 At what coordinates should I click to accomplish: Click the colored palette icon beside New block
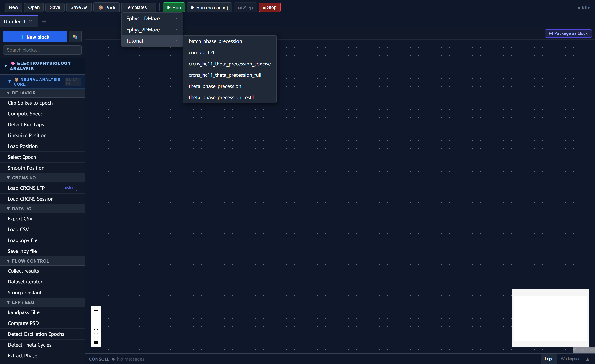click(75, 37)
